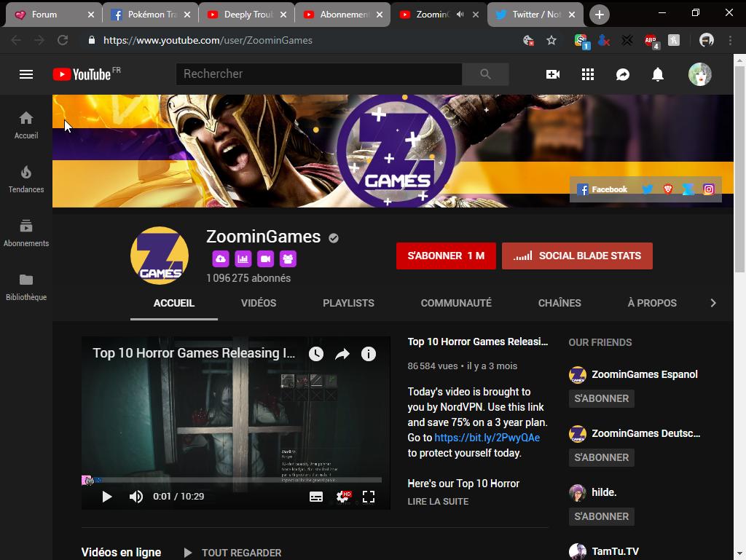Click the purple upload cloud badge icon
746x560 pixels.
coord(220,259)
